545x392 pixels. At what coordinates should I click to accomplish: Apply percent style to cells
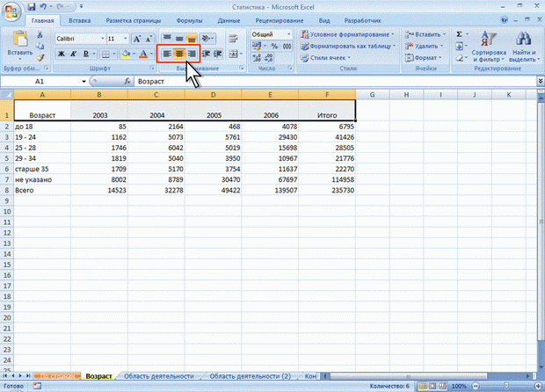coord(274,46)
